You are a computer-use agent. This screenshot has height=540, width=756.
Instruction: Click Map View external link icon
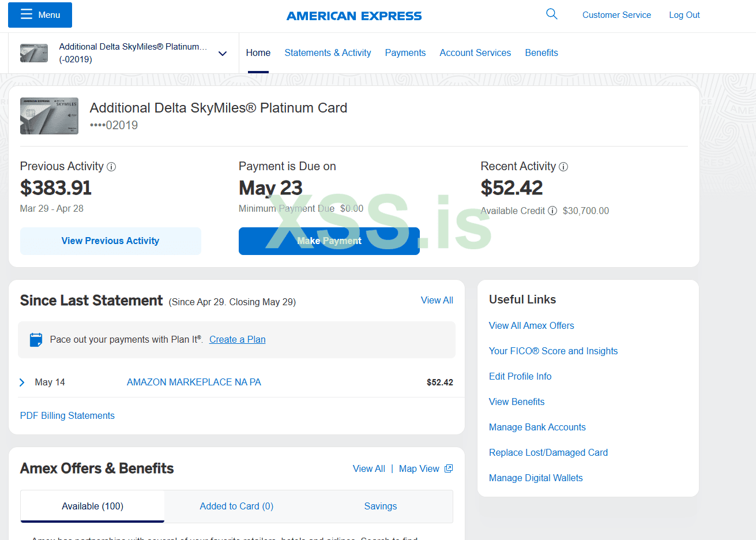click(449, 468)
